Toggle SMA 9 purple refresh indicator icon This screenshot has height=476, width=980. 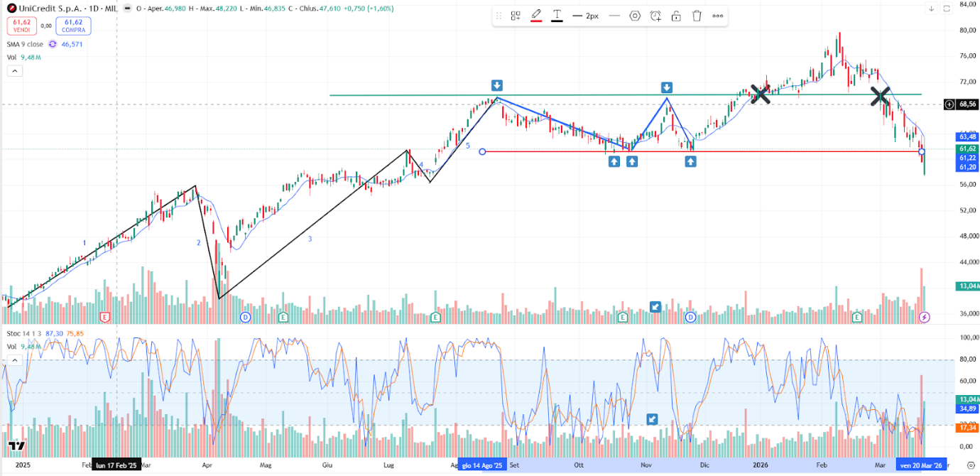(53, 44)
